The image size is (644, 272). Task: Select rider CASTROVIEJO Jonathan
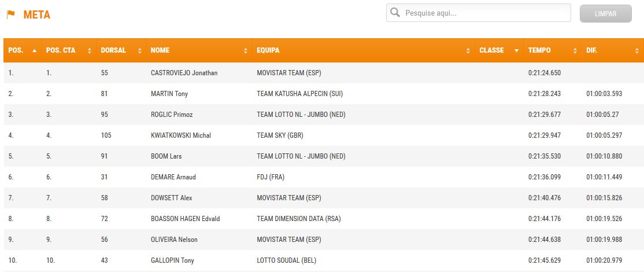pos(184,73)
